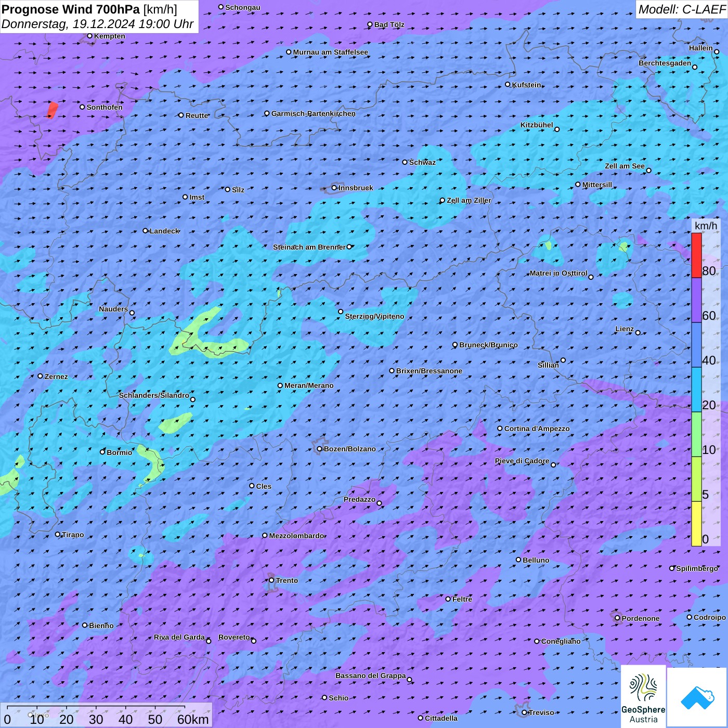The height and width of the screenshot is (728, 728).
Task: Click the 'Zell am Ziller' label
Action: [469, 200]
